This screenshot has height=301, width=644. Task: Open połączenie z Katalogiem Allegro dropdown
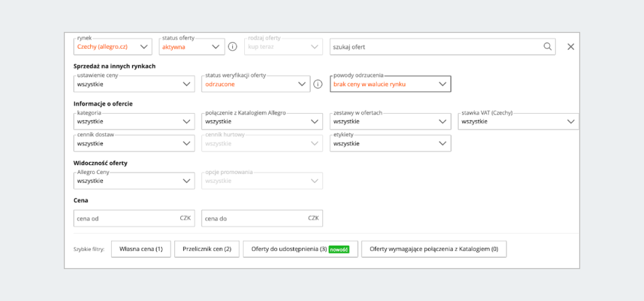coord(262,122)
